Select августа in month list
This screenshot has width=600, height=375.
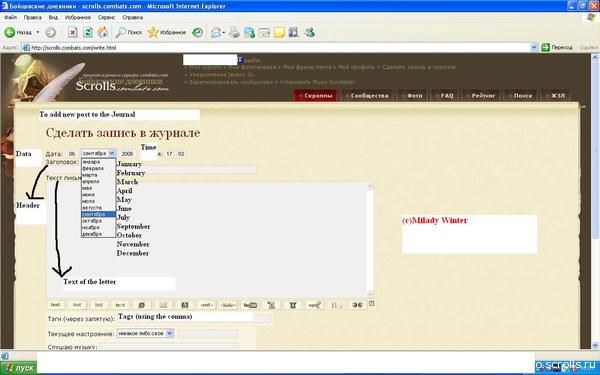[x=98, y=207]
